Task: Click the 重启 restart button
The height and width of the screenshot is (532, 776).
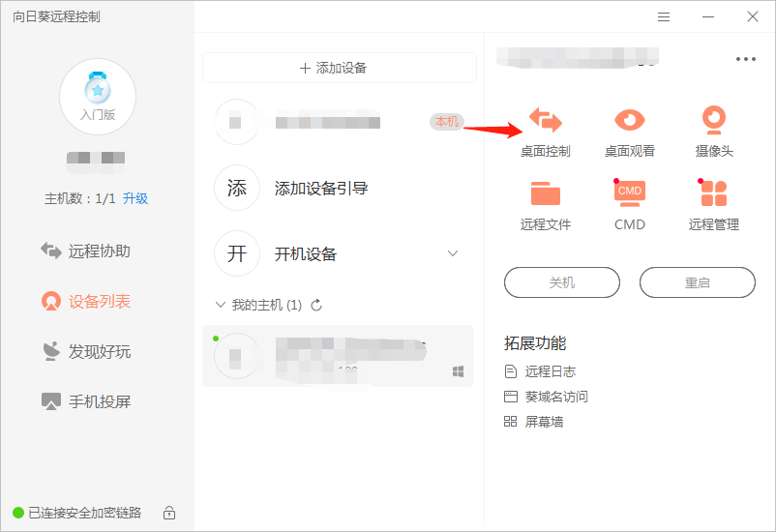Action: [698, 282]
